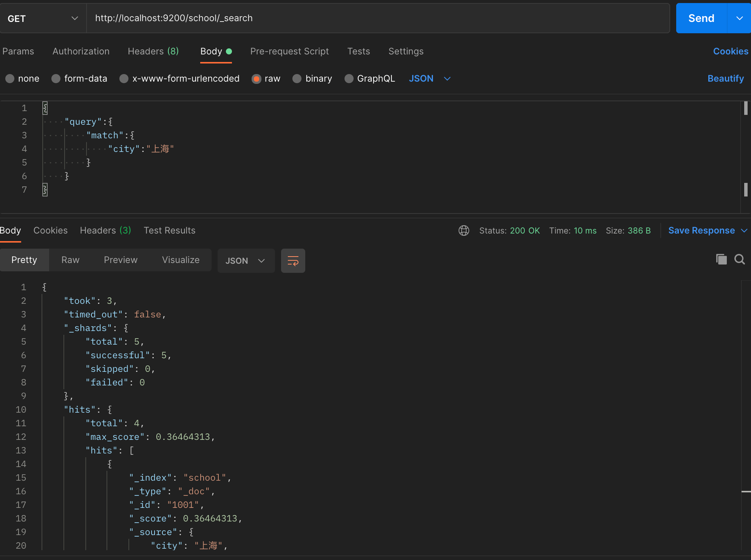Open search in response body
Screen dimensions: 751x560
pos(740,259)
